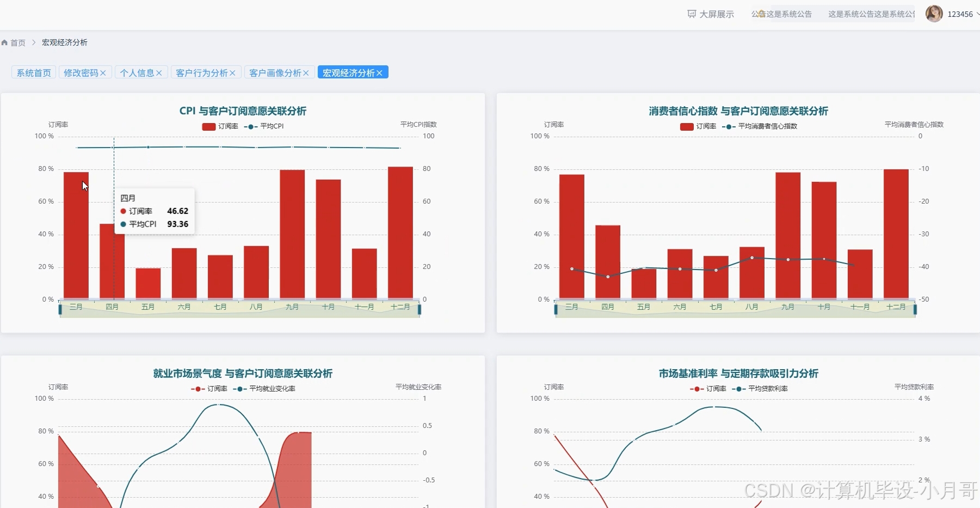Screen dimensions: 980x508
Task: Toggle 平均消费者信心指数 legend series
Action: point(760,126)
